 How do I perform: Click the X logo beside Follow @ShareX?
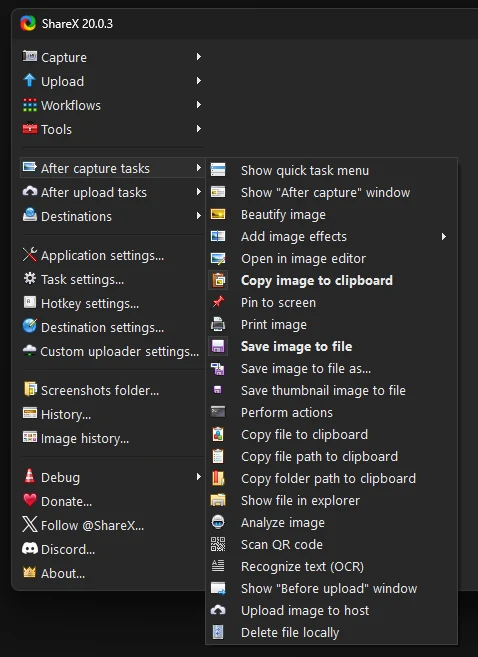(x=29, y=524)
